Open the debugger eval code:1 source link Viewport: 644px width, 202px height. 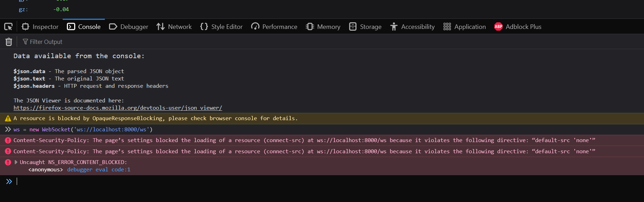pos(99,170)
